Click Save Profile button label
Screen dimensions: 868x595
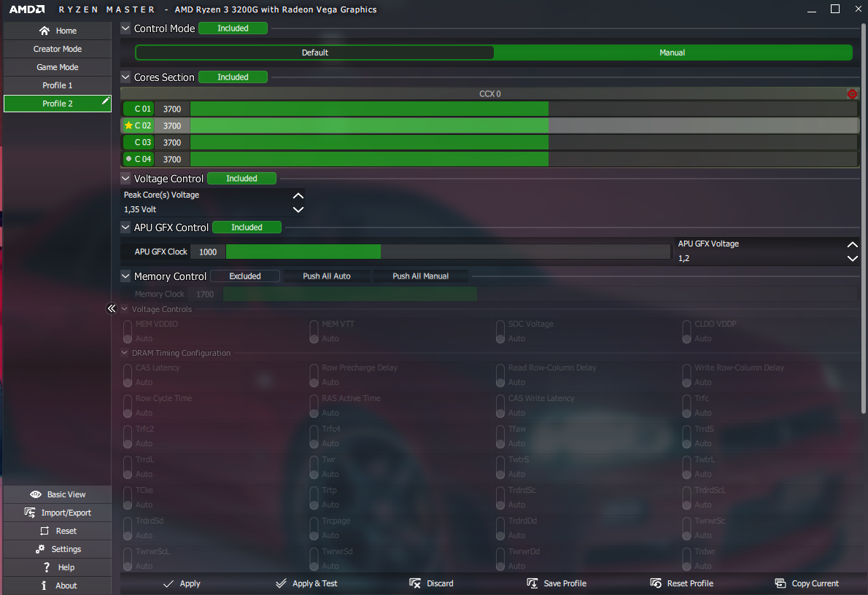click(x=565, y=583)
